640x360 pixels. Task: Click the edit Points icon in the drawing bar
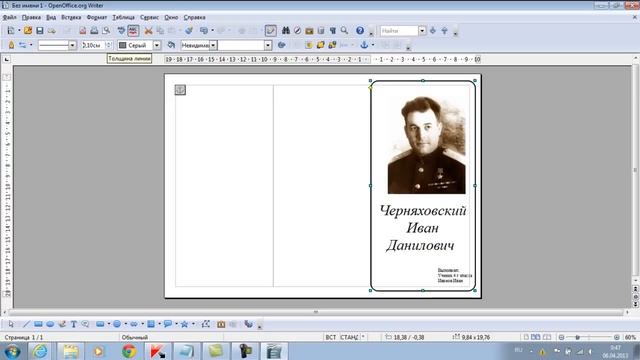click(206, 324)
